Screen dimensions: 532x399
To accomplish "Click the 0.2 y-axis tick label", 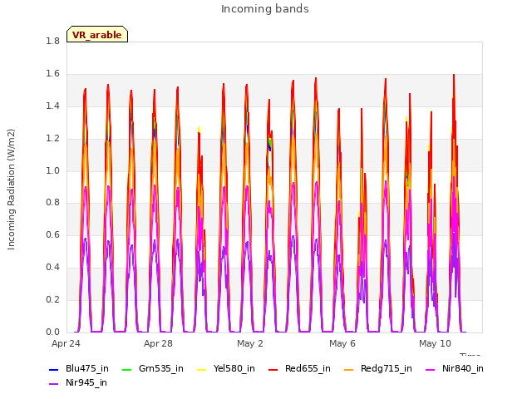I will click(x=52, y=299).
